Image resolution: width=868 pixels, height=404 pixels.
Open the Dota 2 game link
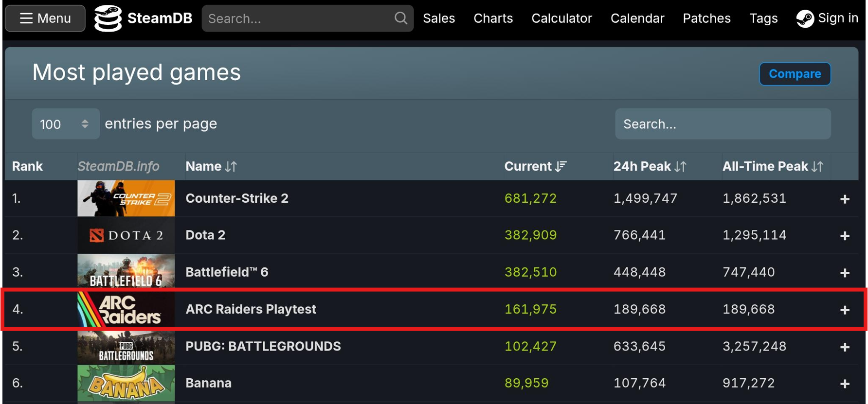205,235
